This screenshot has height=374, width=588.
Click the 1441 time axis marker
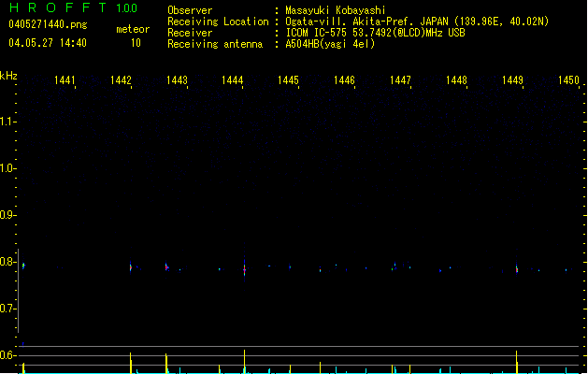[x=65, y=80]
